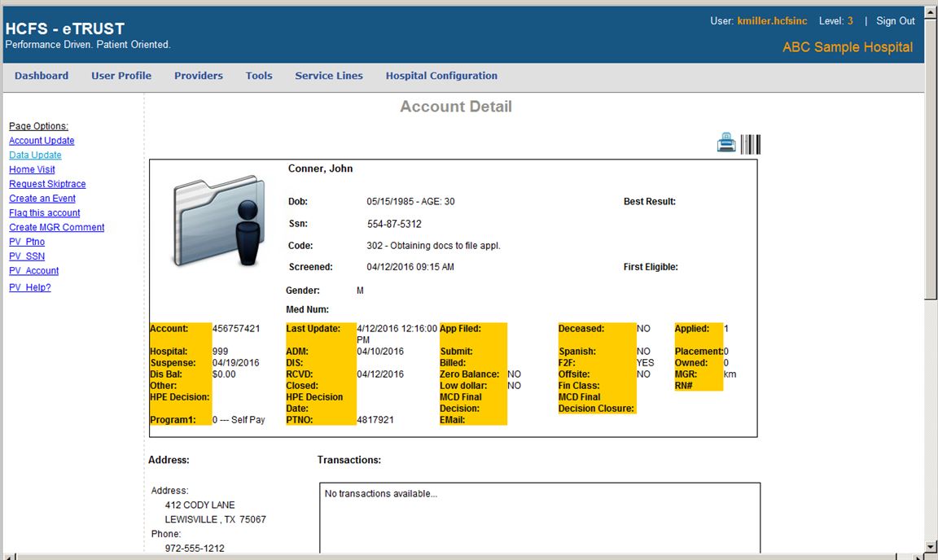Open the Tools menu
The width and height of the screenshot is (938, 560).
[x=259, y=76]
